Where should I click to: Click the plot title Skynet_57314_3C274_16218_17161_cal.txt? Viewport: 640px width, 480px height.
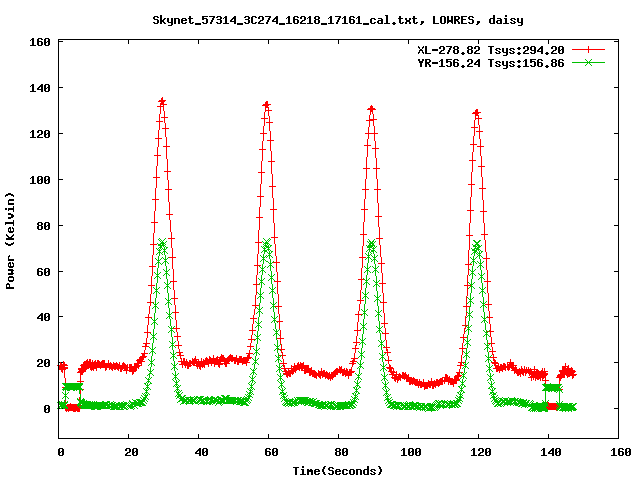[x=338, y=20]
